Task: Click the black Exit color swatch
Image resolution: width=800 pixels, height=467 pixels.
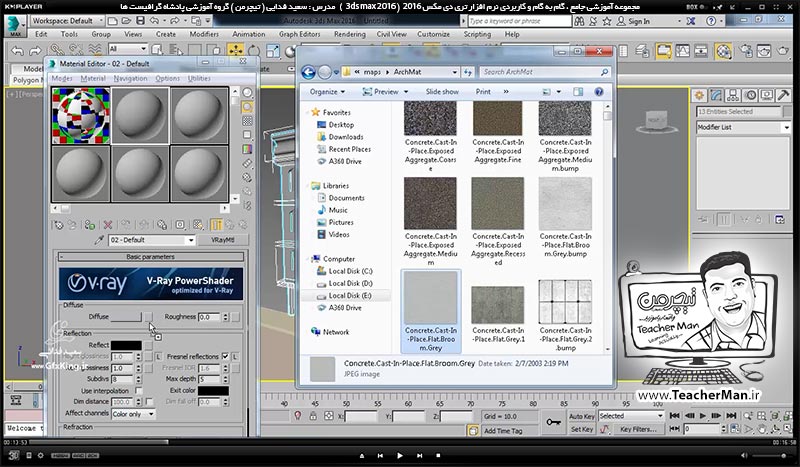Action: [x=213, y=390]
